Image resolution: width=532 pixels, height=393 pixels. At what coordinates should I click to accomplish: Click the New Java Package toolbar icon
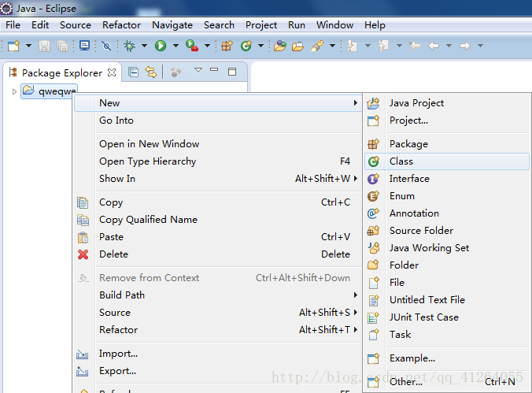(x=227, y=46)
